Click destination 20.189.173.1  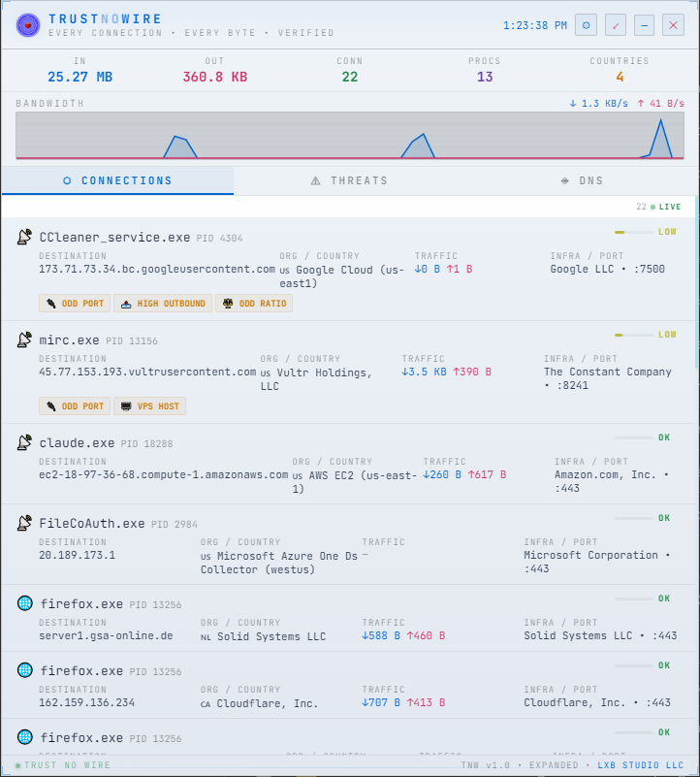point(78,555)
